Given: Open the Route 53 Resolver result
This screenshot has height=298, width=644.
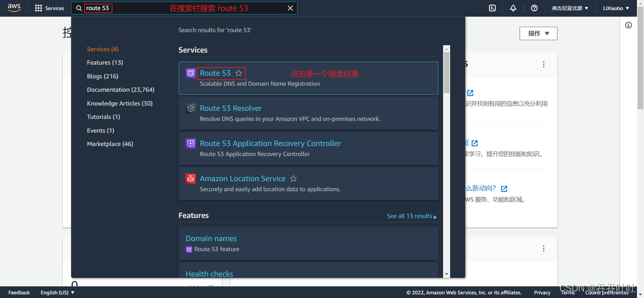Looking at the screenshot, I should [x=230, y=108].
